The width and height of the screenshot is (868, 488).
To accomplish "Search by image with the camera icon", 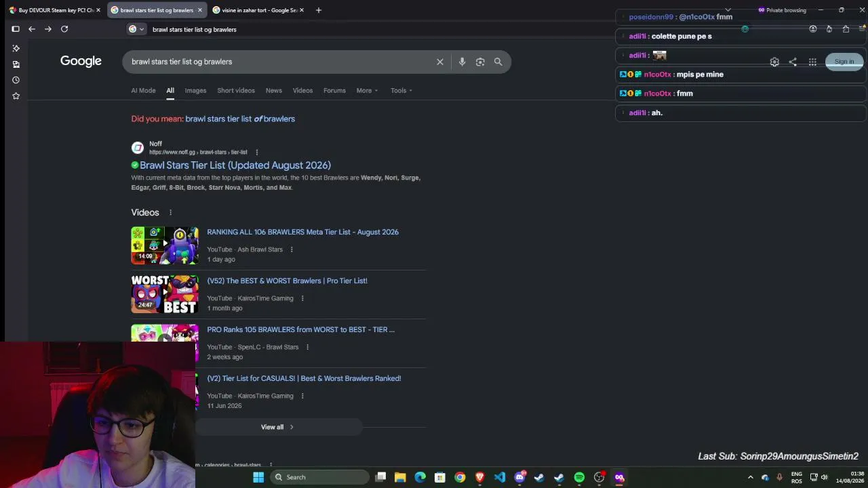I will [480, 62].
